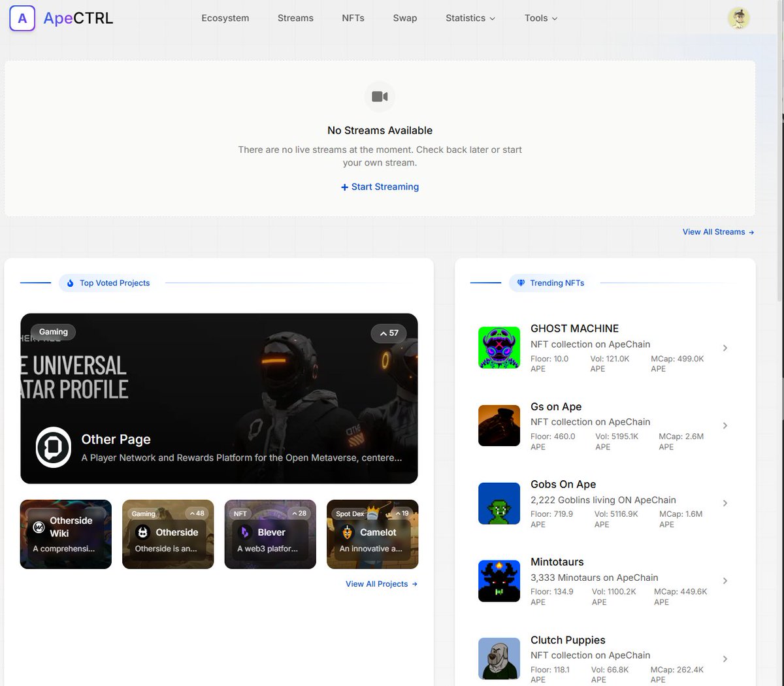Open View All Projects link
Image resolution: width=784 pixels, height=686 pixels.
pos(382,584)
